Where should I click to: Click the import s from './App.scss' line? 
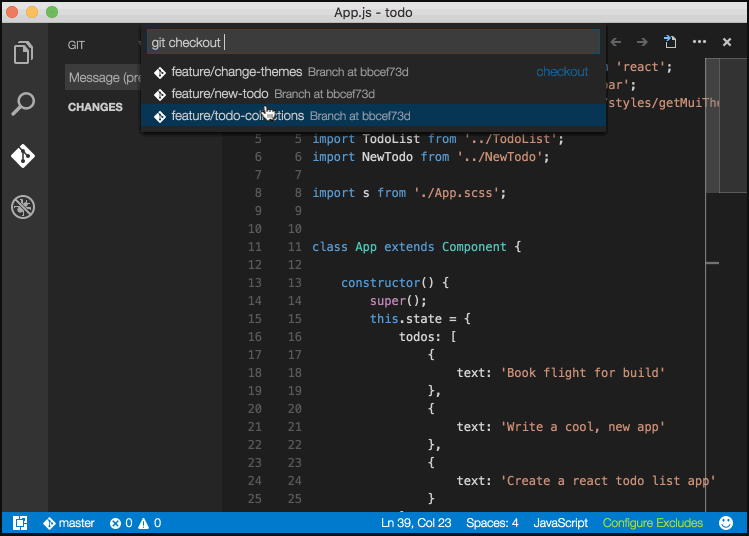pos(409,193)
